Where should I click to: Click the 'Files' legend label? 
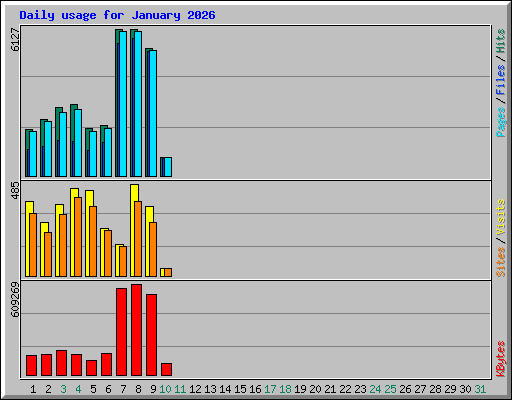pos(500,80)
